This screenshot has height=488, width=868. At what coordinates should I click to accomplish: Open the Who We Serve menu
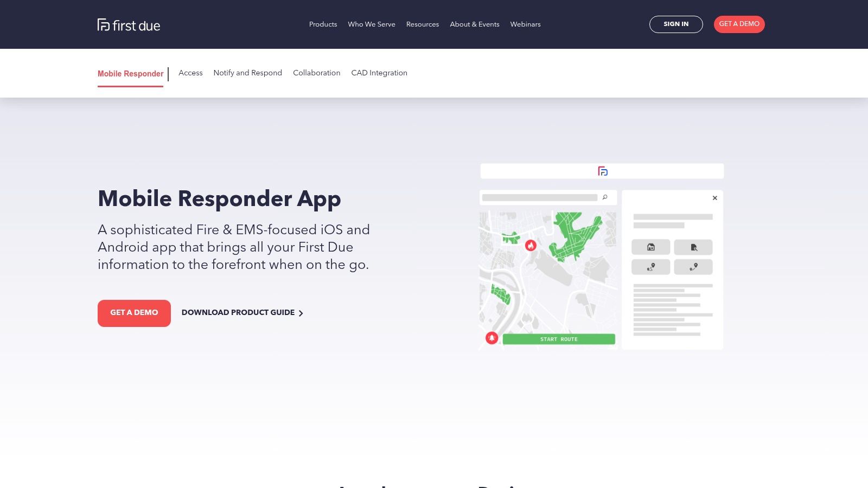pos(372,24)
